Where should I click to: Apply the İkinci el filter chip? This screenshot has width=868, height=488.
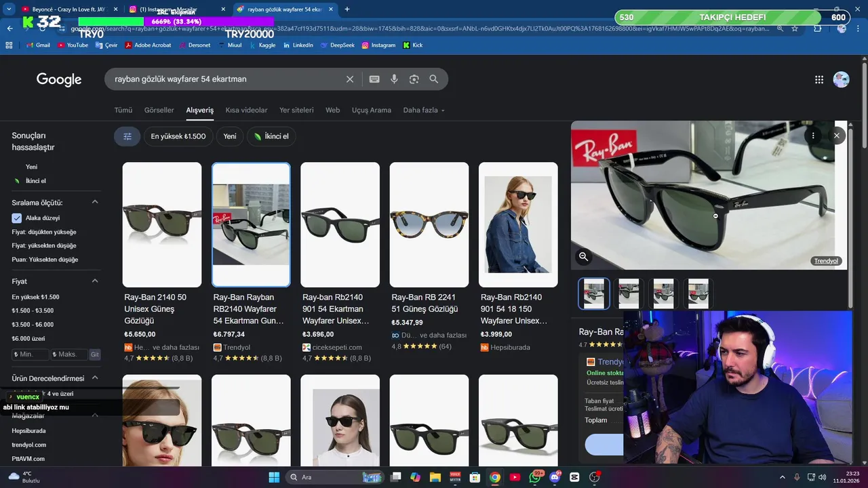[271, 136]
